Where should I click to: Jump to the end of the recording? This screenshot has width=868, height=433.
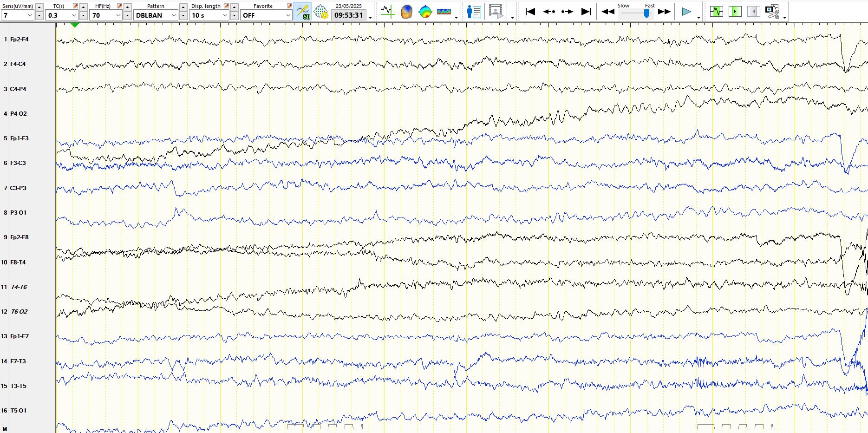pyautogui.click(x=586, y=12)
